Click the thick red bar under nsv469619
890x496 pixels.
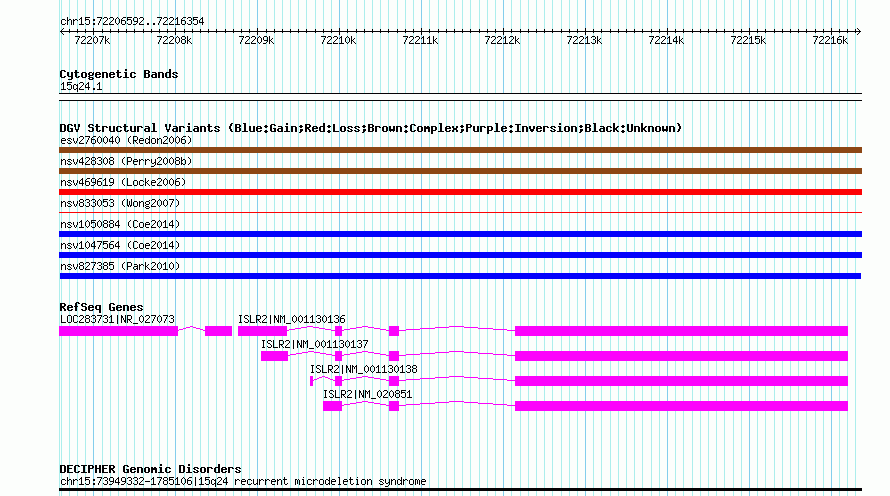tap(460, 192)
